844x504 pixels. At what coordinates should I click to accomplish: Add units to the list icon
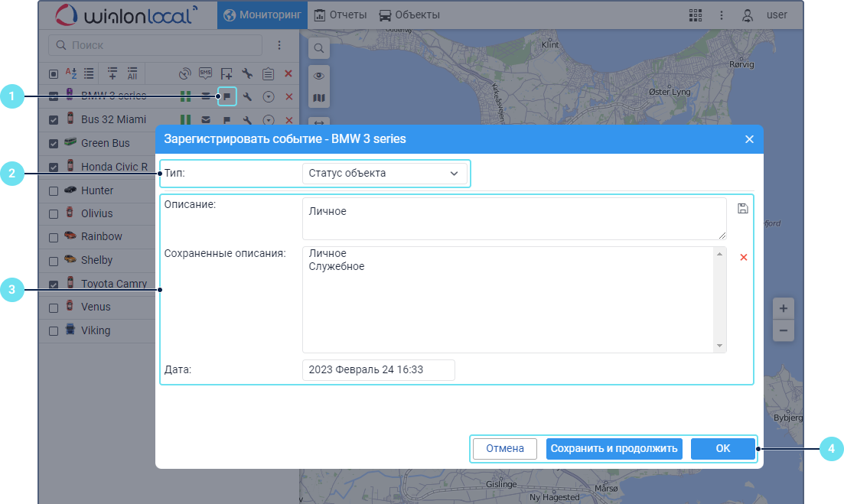click(x=112, y=73)
